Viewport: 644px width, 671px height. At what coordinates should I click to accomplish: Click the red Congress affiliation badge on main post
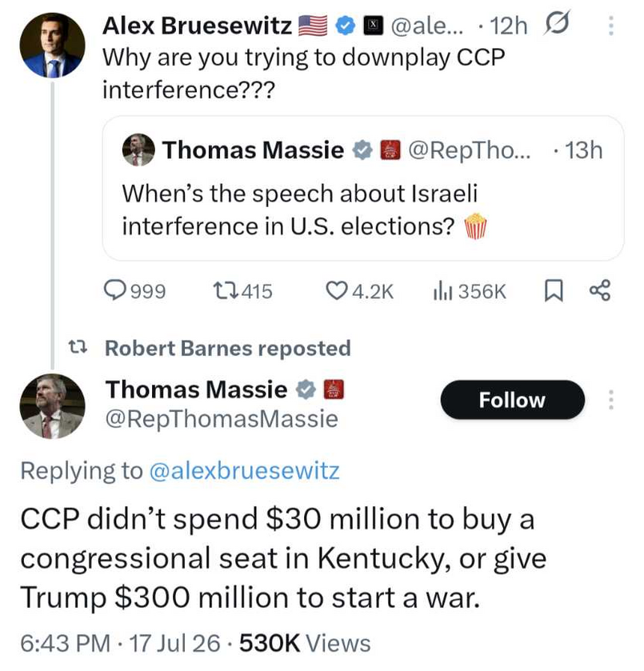tap(334, 389)
